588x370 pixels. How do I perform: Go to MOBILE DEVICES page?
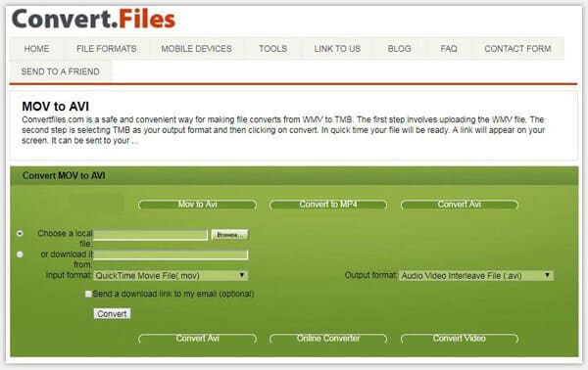click(197, 49)
